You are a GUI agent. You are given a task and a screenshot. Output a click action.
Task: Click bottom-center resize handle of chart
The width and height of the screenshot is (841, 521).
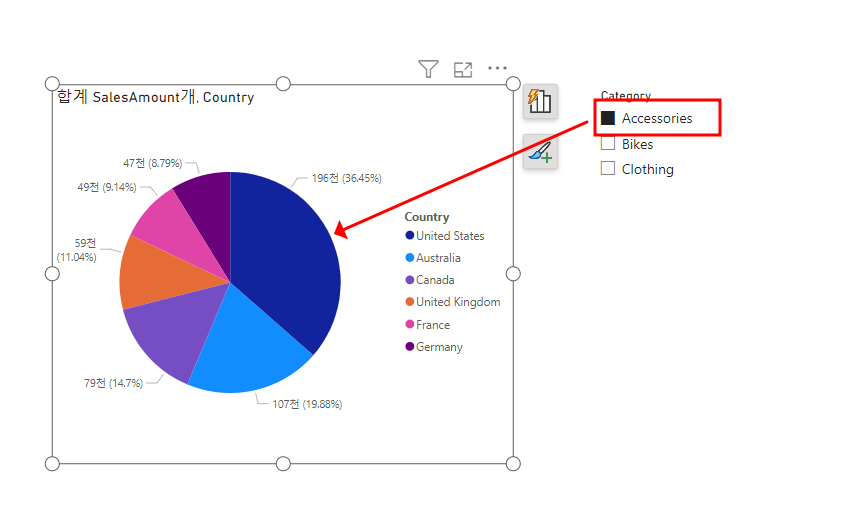point(283,464)
